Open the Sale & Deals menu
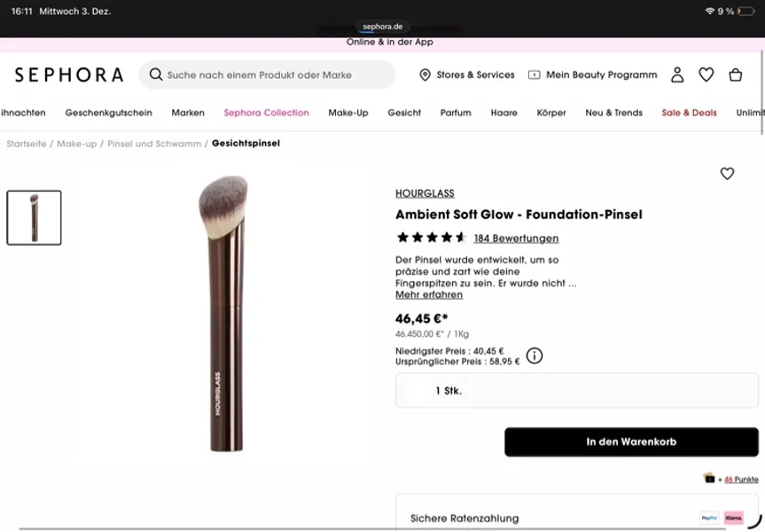This screenshot has width=765, height=532. click(x=689, y=113)
